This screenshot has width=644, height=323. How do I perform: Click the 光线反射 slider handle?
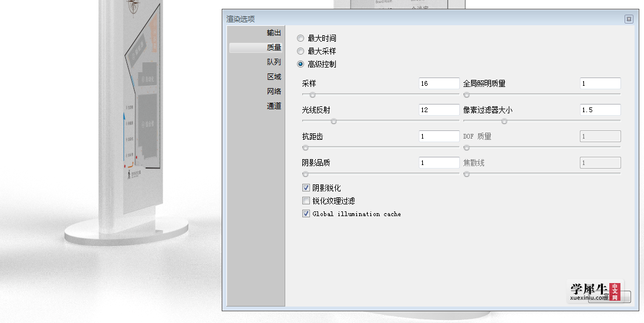point(333,121)
